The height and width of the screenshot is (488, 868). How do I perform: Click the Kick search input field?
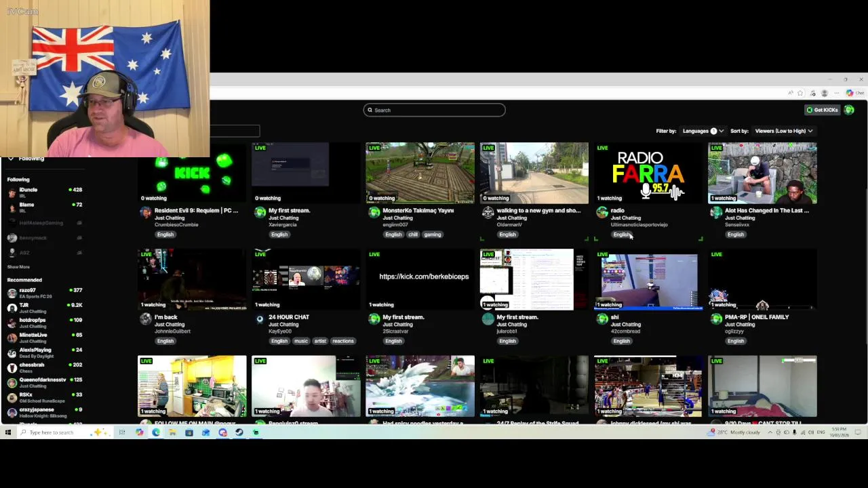434,110
